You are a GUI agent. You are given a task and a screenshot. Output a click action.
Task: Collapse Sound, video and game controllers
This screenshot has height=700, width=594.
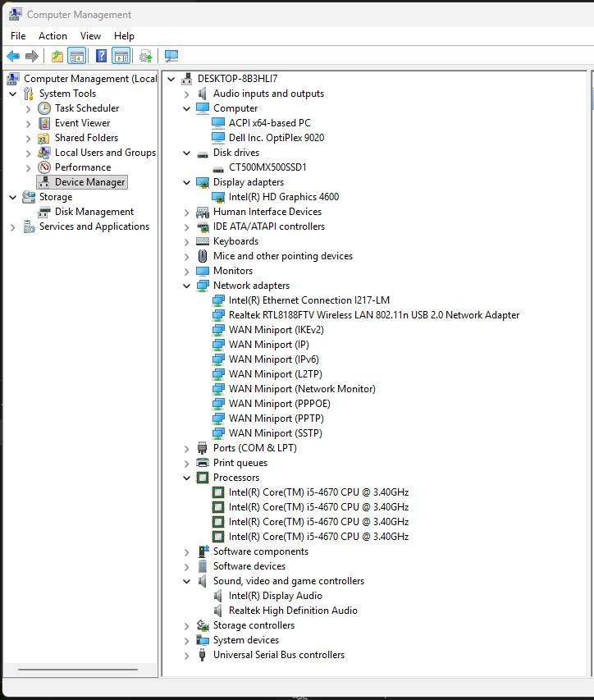186,581
